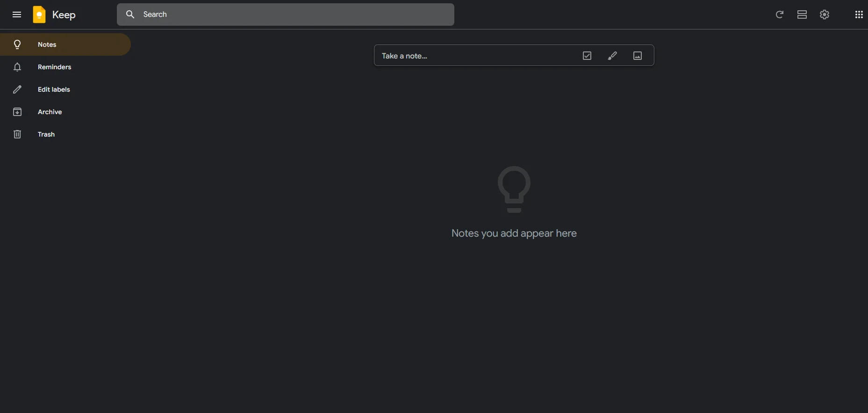The width and height of the screenshot is (868, 413).
Task: Create a new note with image
Action: [x=638, y=56]
